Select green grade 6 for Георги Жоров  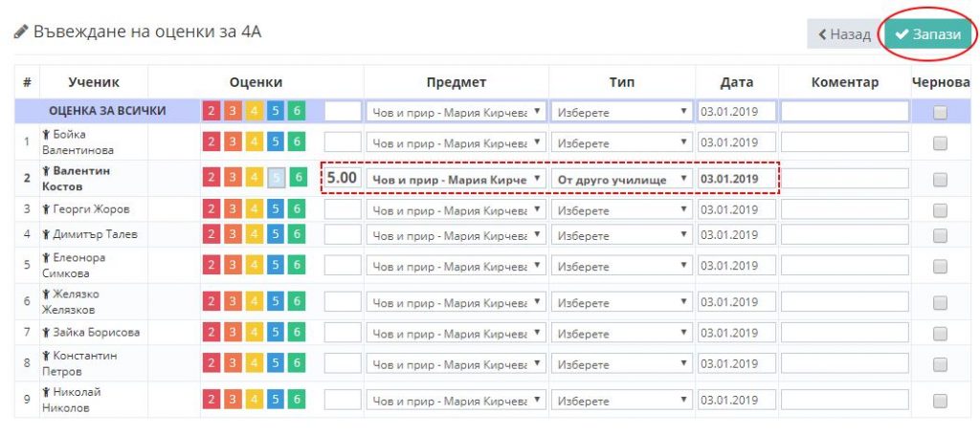pos(296,209)
